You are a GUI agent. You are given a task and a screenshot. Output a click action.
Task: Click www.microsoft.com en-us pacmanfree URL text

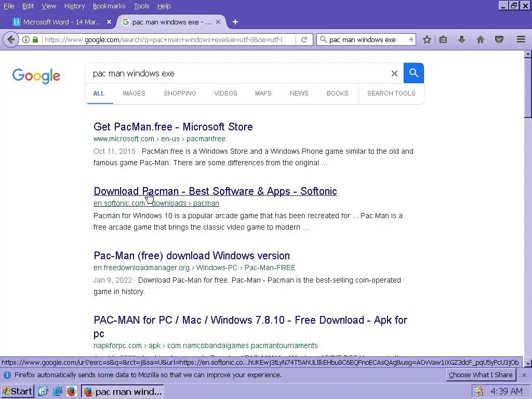(159, 139)
